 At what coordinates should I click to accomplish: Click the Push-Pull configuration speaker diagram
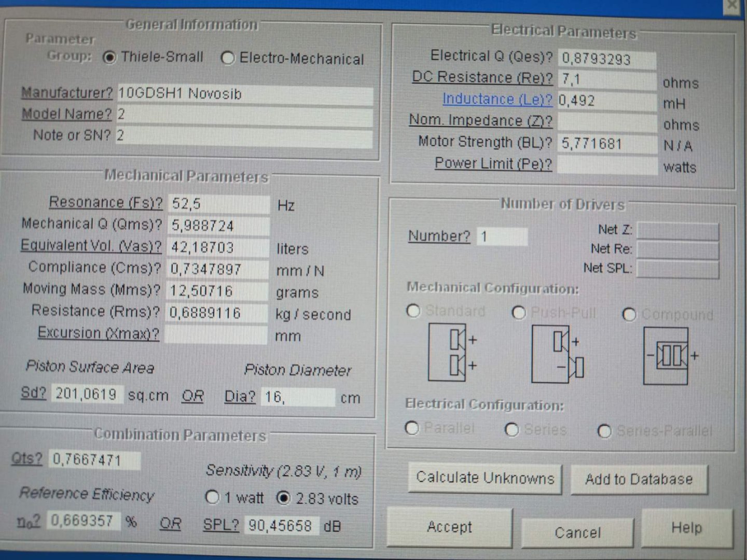(x=558, y=354)
